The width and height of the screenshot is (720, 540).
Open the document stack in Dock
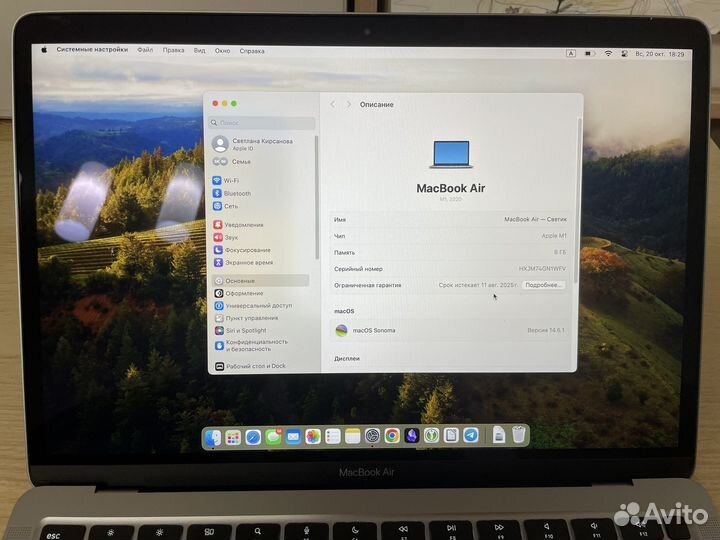pos(499,435)
